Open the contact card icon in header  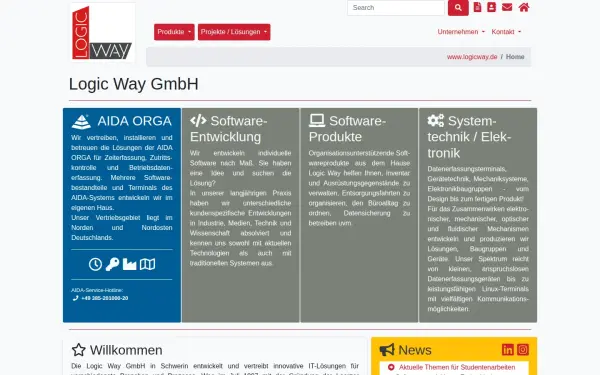coord(491,7)
